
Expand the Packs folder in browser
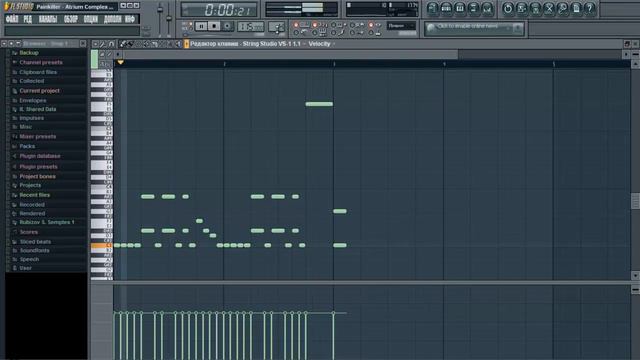coord(27,146)
